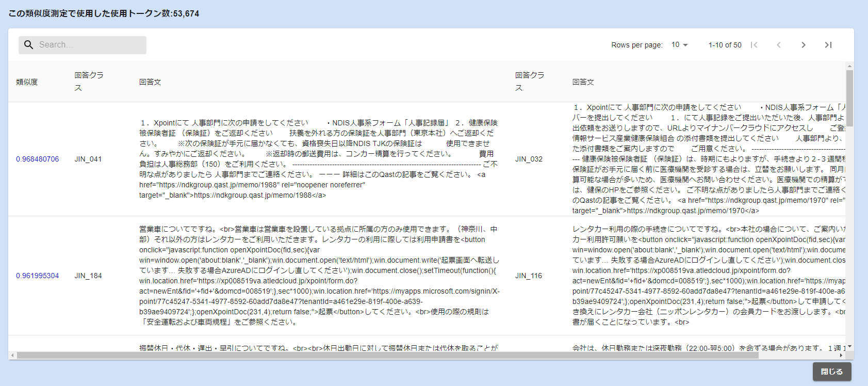Image resolution: width=868 pixels, height=386 pixels.
Task: Focus the Search input field
Action: [90, 45]
